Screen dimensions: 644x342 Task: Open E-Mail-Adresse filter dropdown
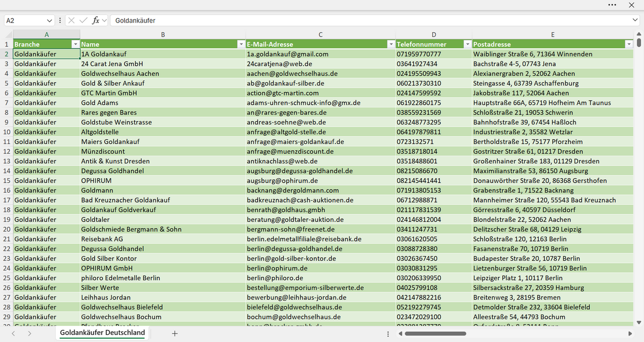point(391,45)
